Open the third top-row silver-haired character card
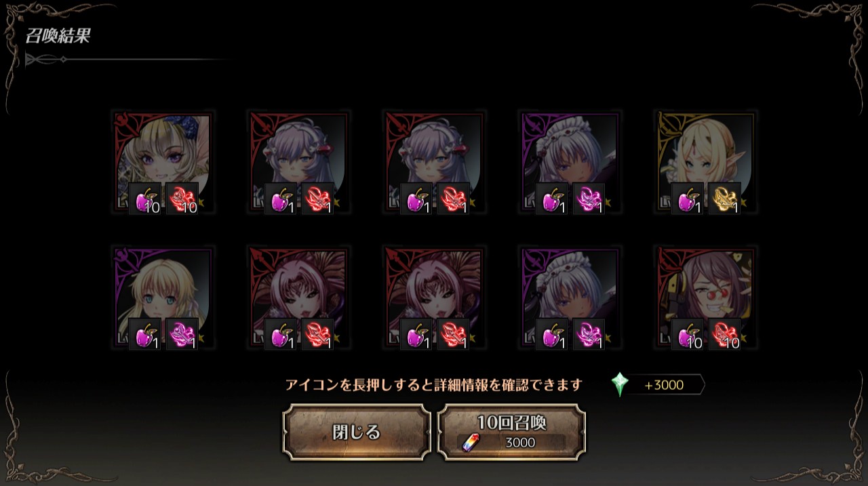The height and width of the screenshot is (486, 868). 434,163
